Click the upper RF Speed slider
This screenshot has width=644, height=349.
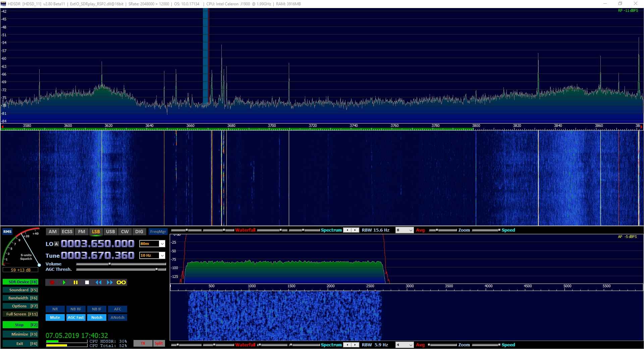pos(486,230)
